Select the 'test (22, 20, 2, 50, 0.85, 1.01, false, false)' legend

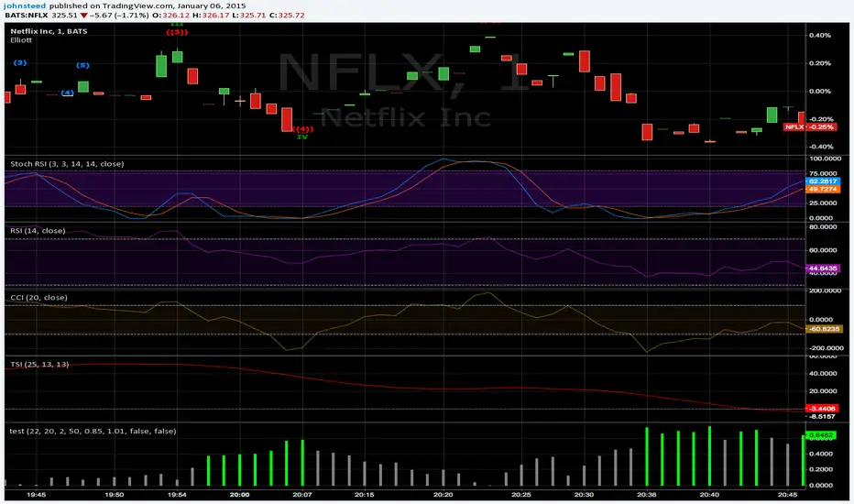coord(93,432)
